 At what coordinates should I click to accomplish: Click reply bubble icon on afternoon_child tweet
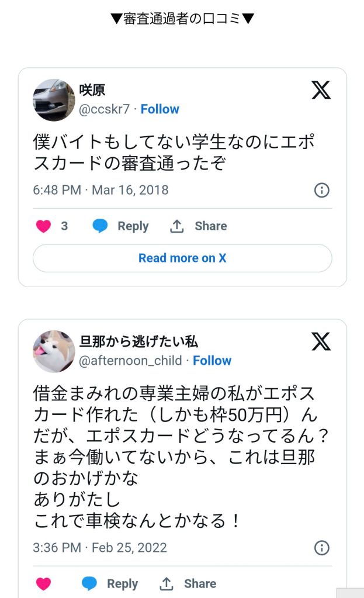[x=89, y=583]
